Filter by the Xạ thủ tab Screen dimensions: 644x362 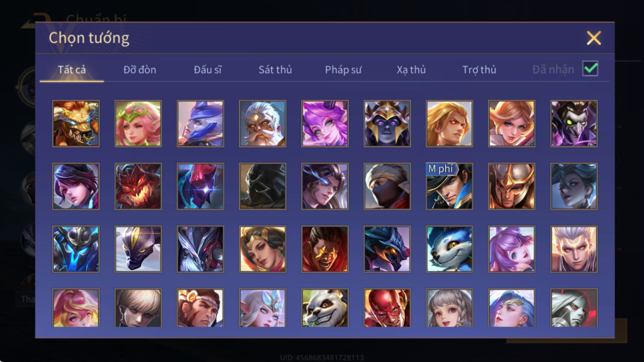point(411,70)
